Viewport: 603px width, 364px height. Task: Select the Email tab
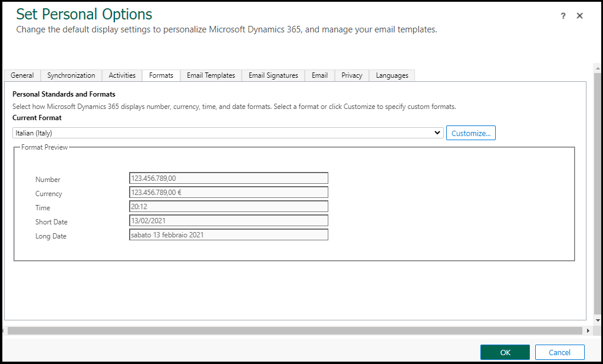point(319,75)
